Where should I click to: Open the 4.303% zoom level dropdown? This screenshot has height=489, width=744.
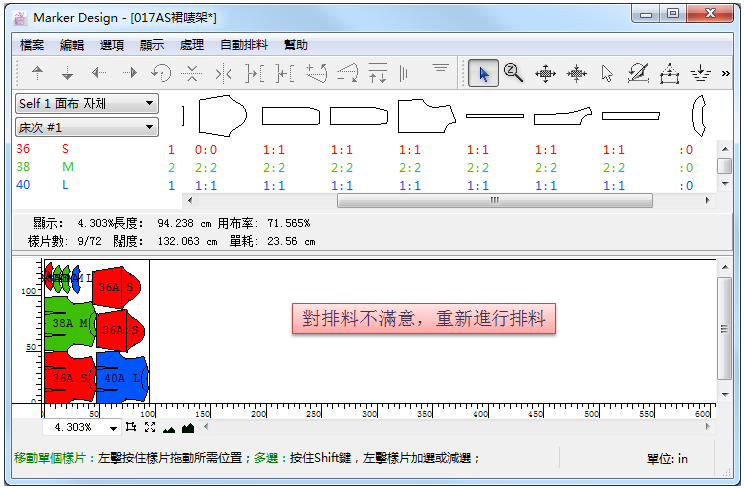(x=113, y=427)
